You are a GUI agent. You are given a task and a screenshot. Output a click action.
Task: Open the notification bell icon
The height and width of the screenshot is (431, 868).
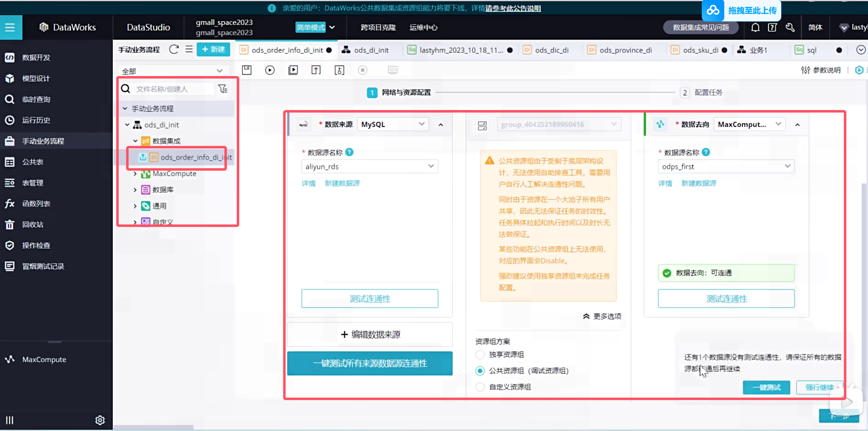pyautogui.click(x=755, y=27)
